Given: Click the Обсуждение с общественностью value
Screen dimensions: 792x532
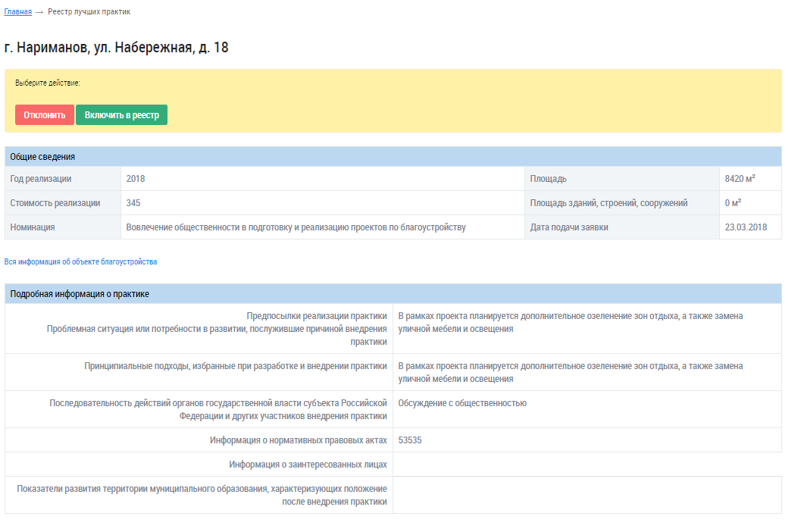Looking at the screenshot, I should tap(462, 403).
